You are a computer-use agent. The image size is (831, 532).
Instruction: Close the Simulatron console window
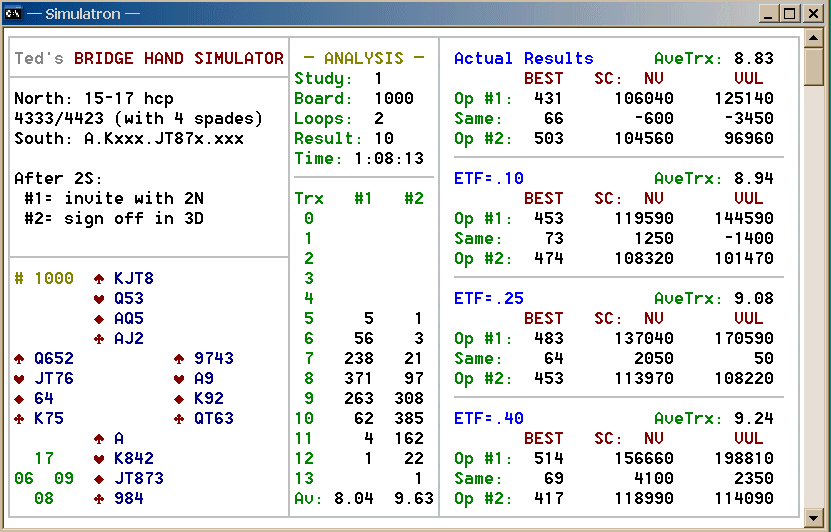click(x=811, y=13)
